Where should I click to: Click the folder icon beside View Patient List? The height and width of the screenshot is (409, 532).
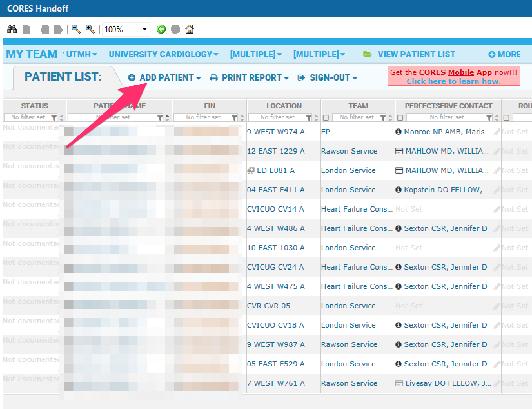(x=367, y=54)
